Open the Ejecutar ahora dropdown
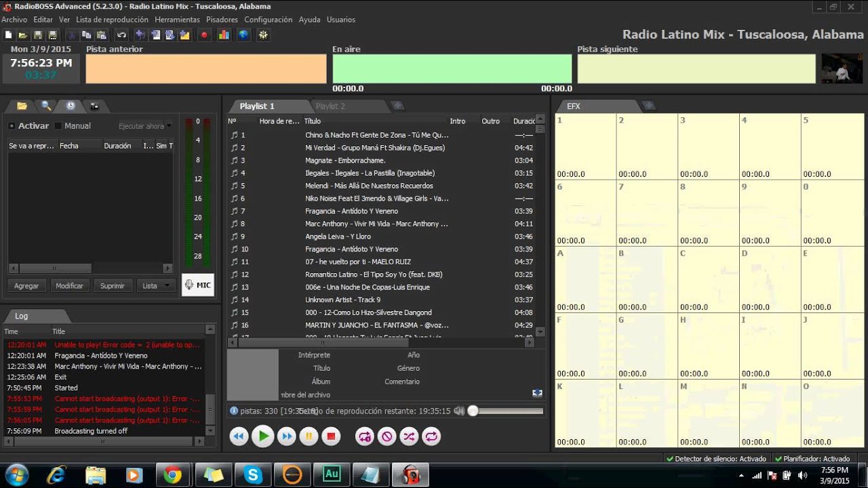The image size is (868, 488). [x=144, y=126]
